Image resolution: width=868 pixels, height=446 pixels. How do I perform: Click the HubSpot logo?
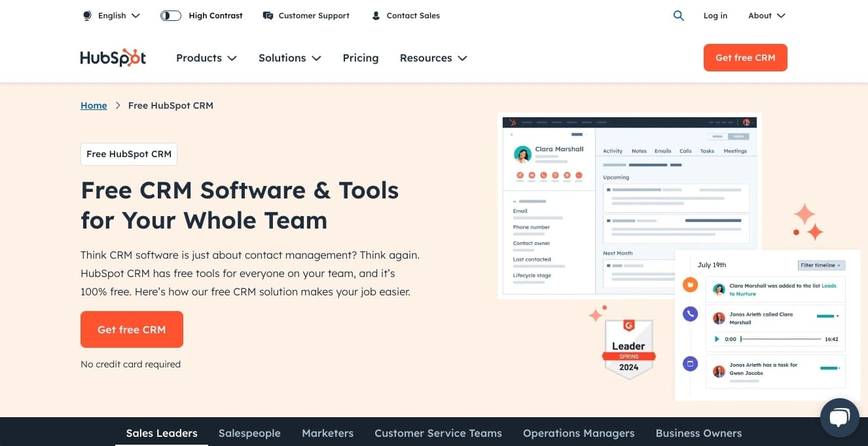[113, 58]
